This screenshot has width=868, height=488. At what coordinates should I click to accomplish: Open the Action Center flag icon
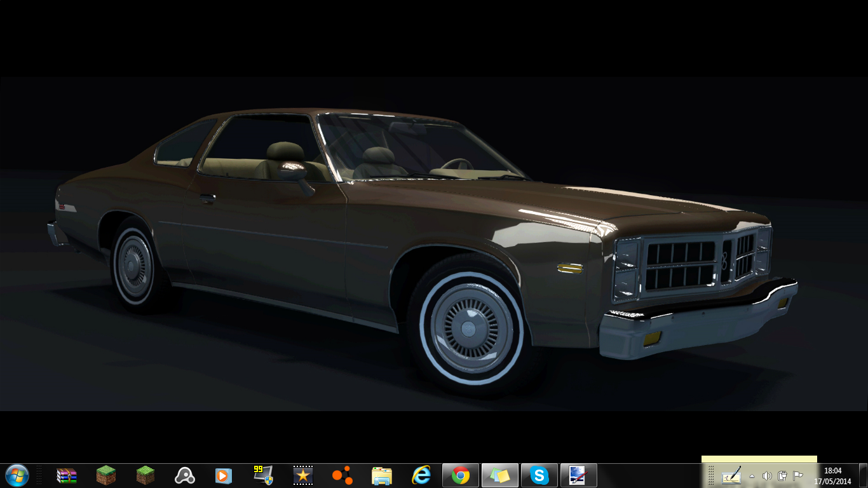click(798, 476)
